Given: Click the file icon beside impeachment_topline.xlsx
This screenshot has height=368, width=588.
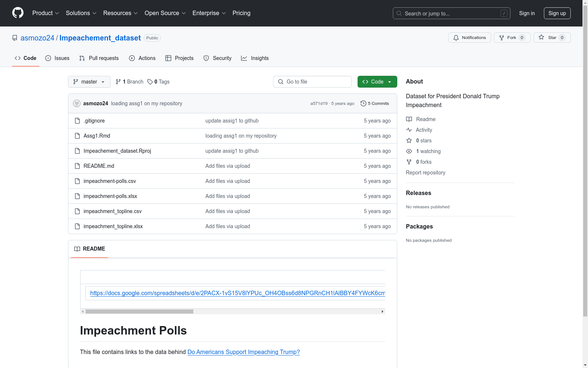Looking at the screenshot, I should (77, 226).
